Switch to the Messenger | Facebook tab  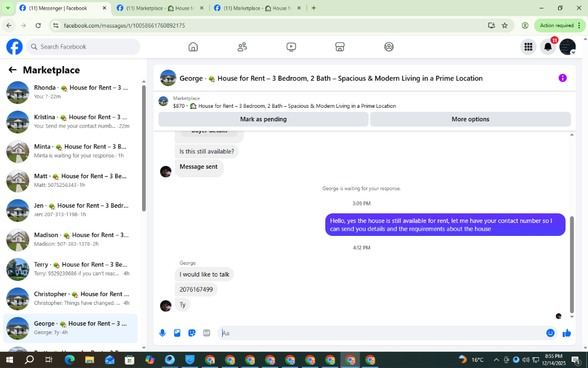(x=63, y=8)
